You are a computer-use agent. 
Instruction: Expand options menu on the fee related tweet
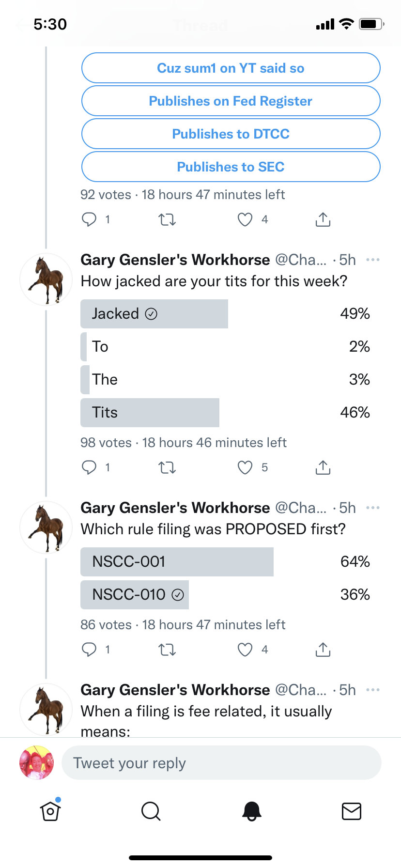click(x=373, y=690)
